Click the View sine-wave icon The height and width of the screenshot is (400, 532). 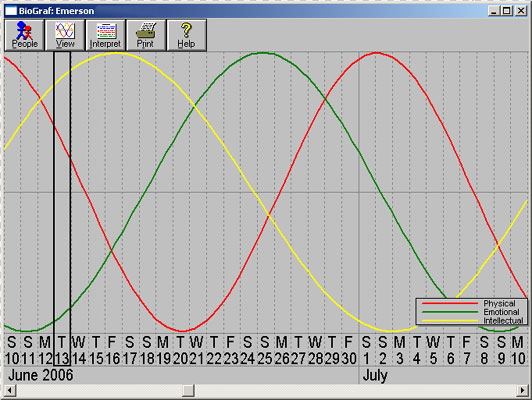(x=65, y=31)
